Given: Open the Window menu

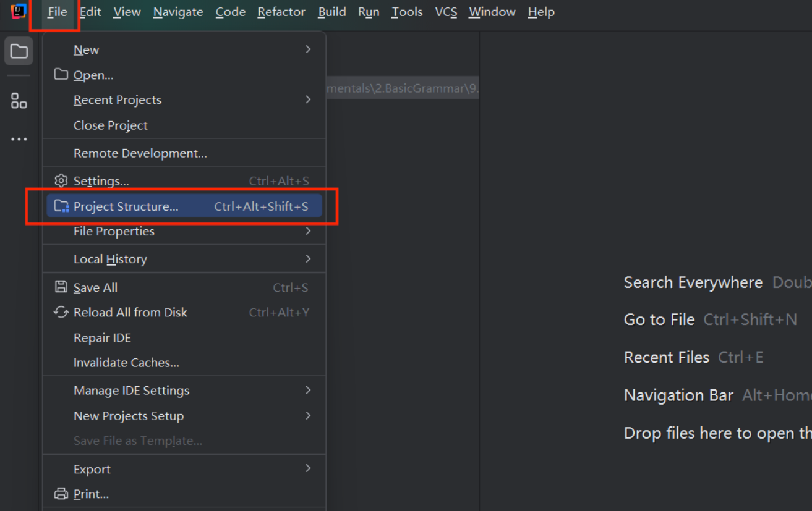Looking at the screenshot, I should [x=492, y=12].
